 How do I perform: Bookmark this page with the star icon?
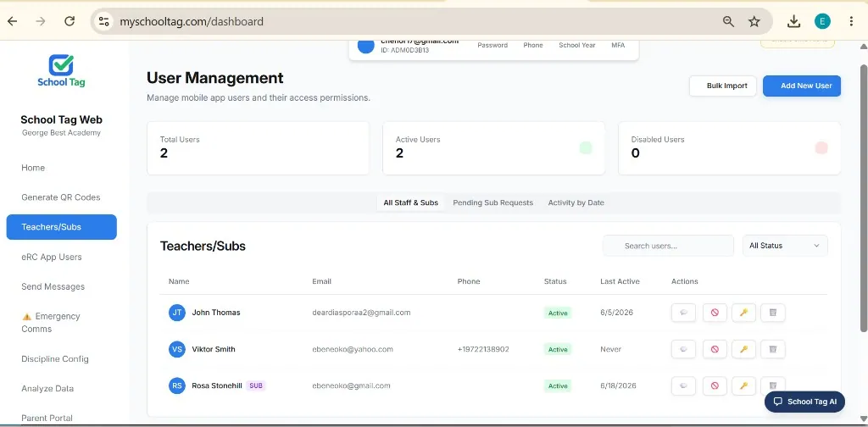754,21
